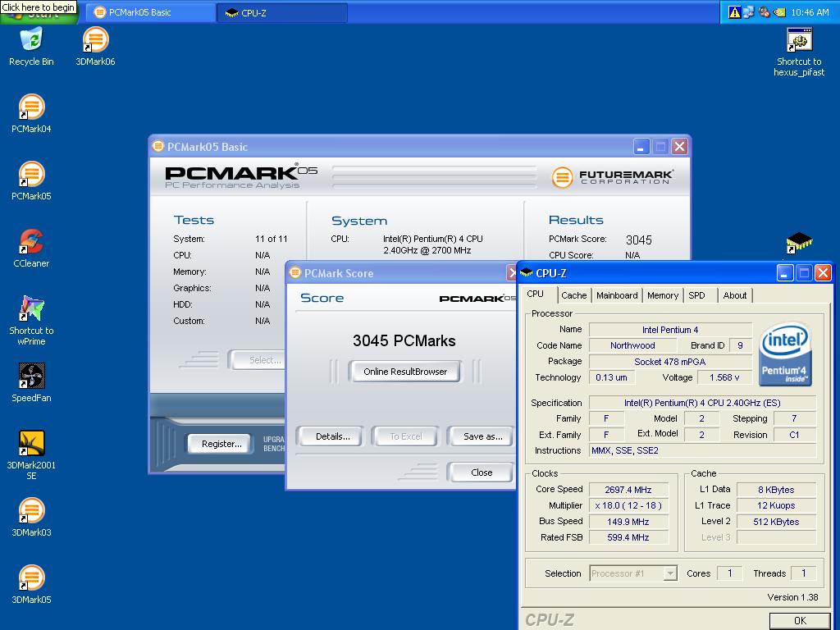Open the About tab in CPU-Z

(734, 295)
